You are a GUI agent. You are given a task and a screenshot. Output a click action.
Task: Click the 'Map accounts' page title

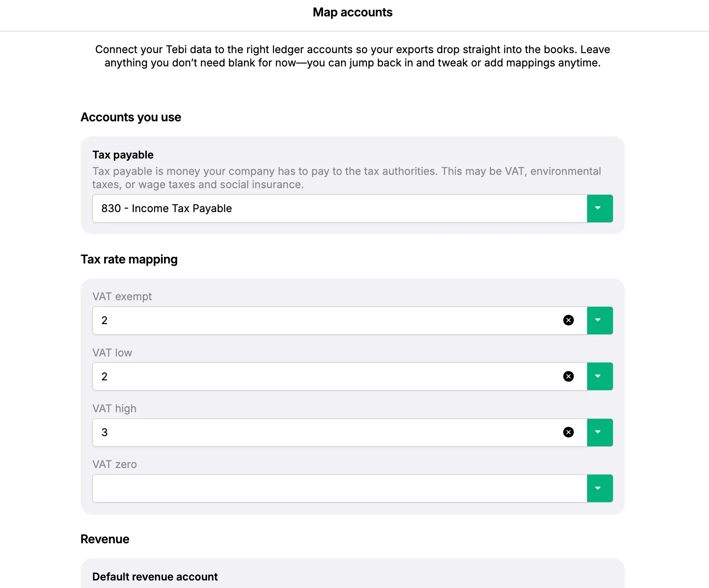point(352,12)
